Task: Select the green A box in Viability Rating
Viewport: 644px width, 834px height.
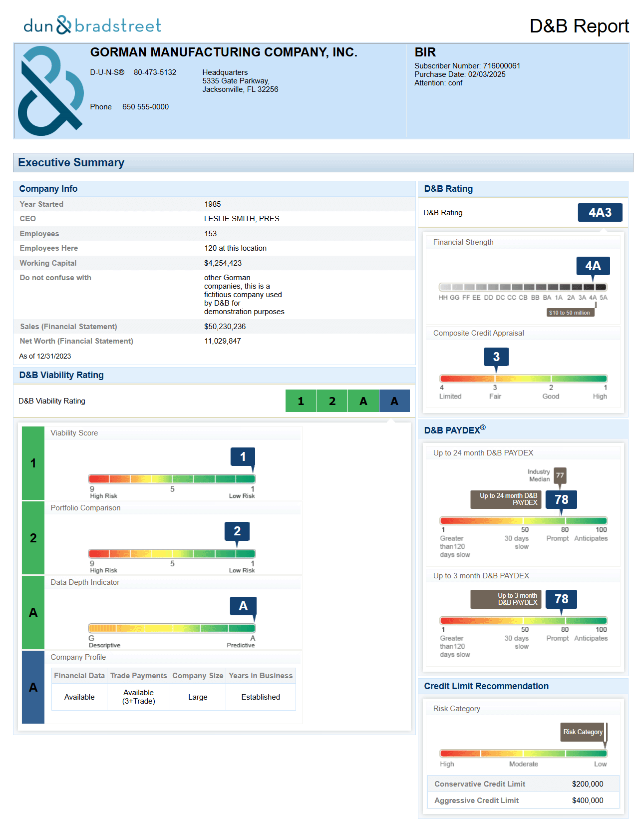Action: (363, 401)
